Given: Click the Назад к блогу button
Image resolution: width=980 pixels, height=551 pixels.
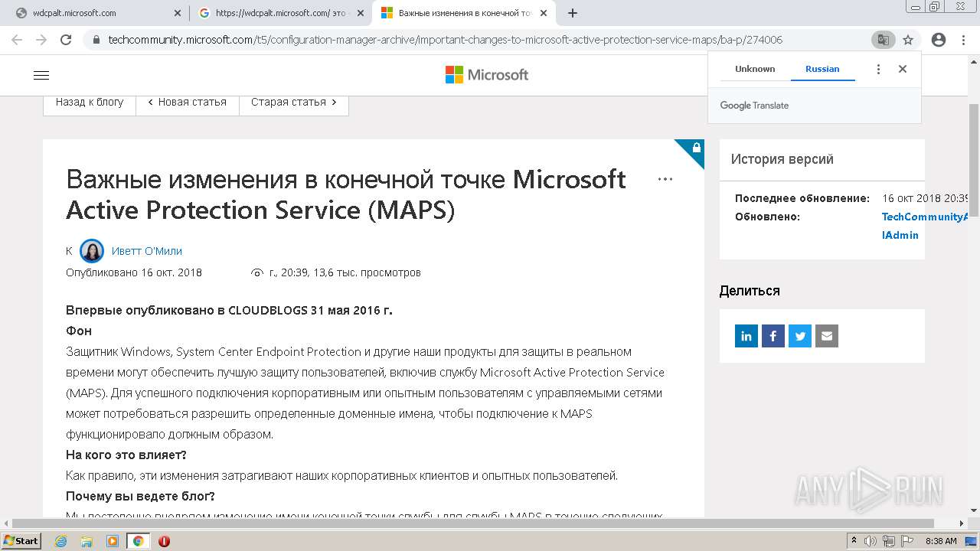Looking at the screenshot, I should click(x=90, y=102).
